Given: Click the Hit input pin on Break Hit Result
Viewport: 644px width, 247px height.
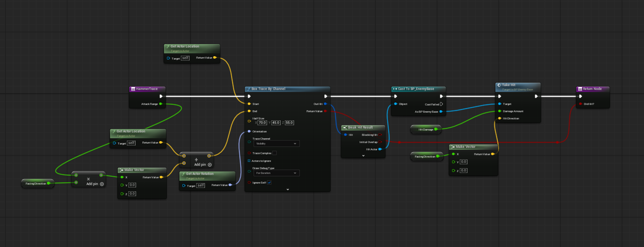Looking at the screenshot, I should click(x=345, y=135).
